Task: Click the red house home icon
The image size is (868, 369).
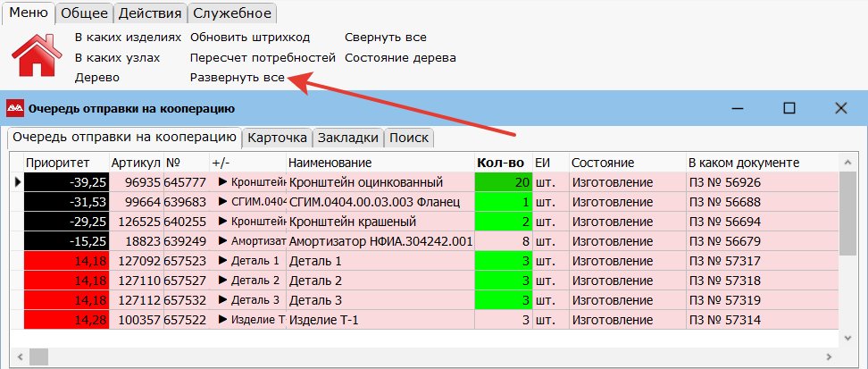Action: point(37,57)
